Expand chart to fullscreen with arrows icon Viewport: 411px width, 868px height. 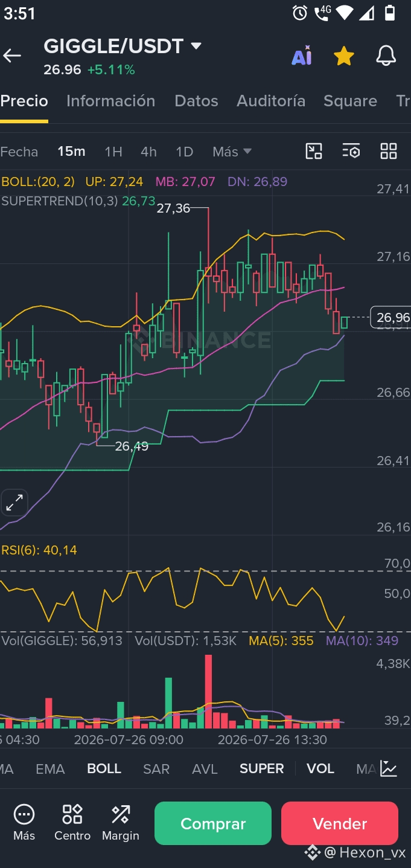pos(14,503)
